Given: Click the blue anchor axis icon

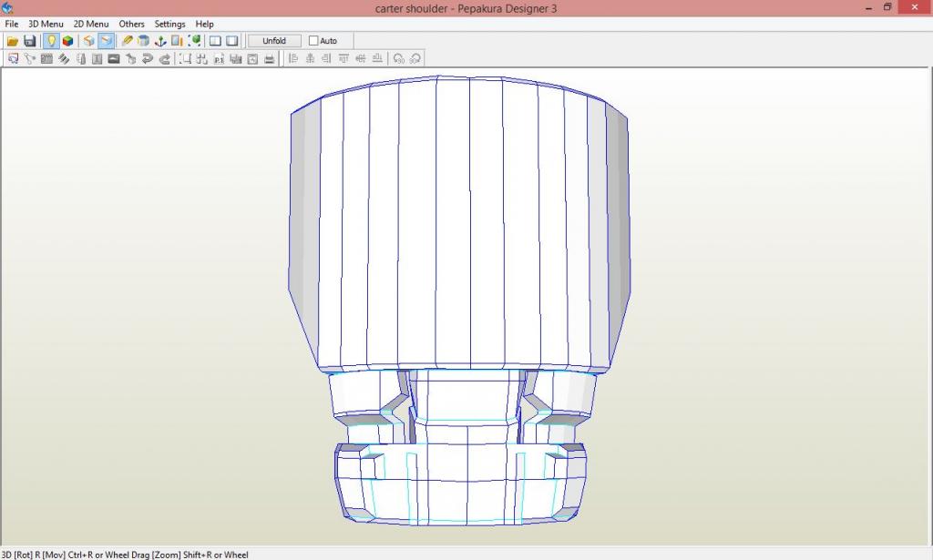Looking at the screenshot, I should tap(160, 41).
